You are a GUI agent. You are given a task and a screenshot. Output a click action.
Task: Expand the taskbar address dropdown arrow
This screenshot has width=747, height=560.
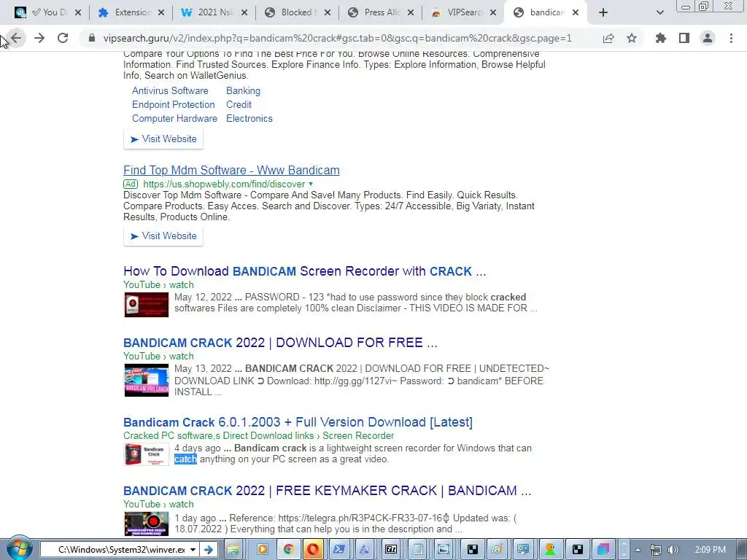point(193,550)
